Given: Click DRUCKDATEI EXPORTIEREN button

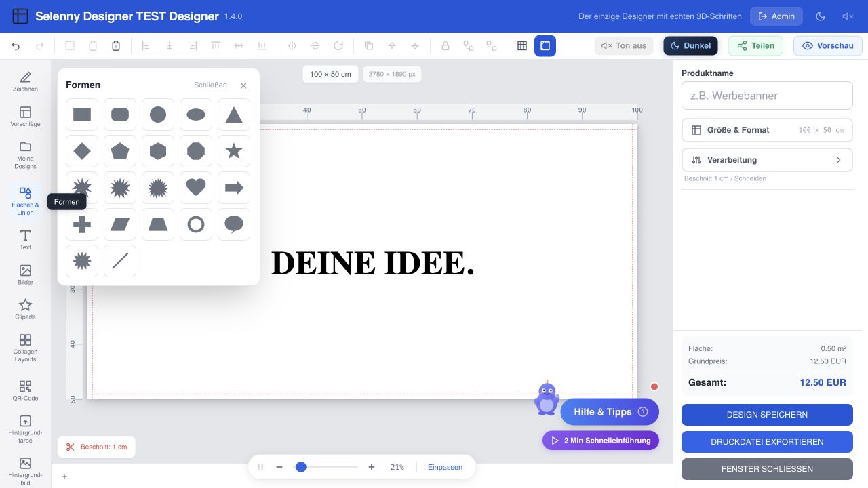Looking at the screenshot, I should [x=767, y=442].
